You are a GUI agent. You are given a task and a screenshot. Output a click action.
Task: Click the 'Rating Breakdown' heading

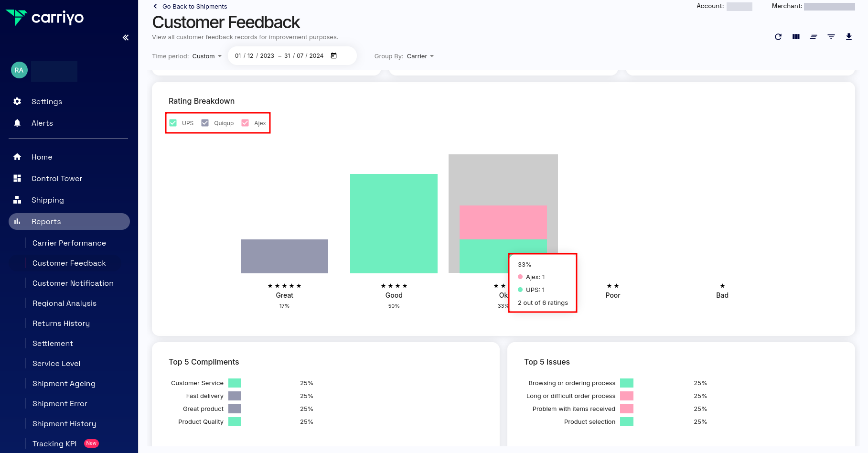click(x=202, y=101)
